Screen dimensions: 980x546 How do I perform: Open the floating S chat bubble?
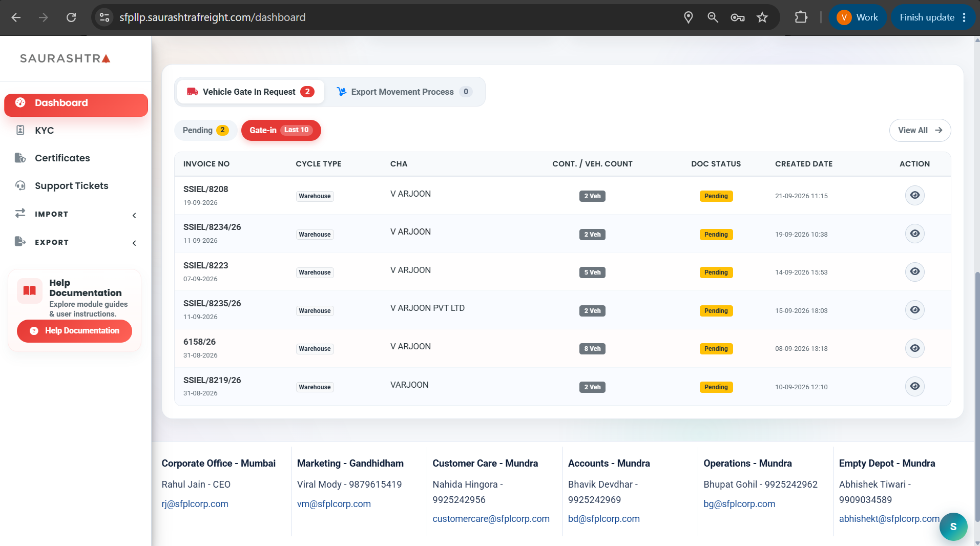click(953, 527)
